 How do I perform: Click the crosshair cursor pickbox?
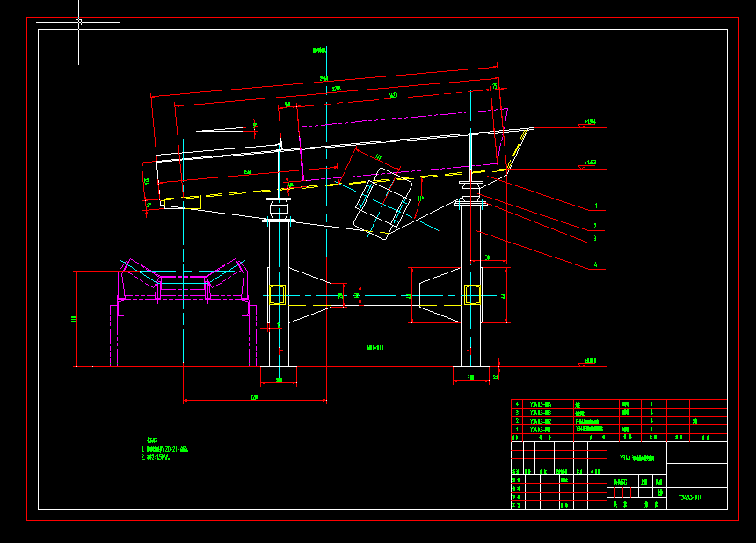(78, 22)
